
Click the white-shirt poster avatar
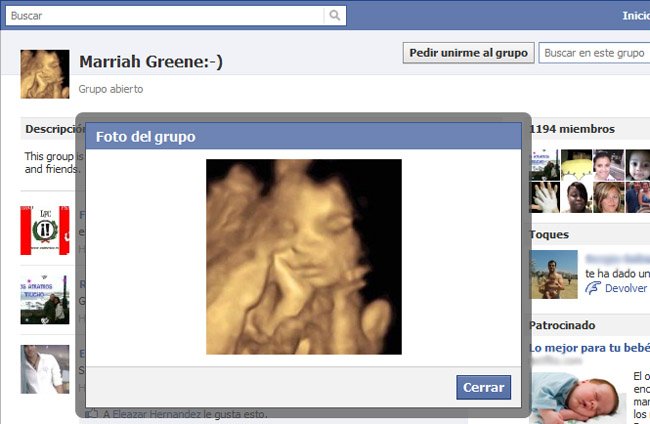pos(45,369)
